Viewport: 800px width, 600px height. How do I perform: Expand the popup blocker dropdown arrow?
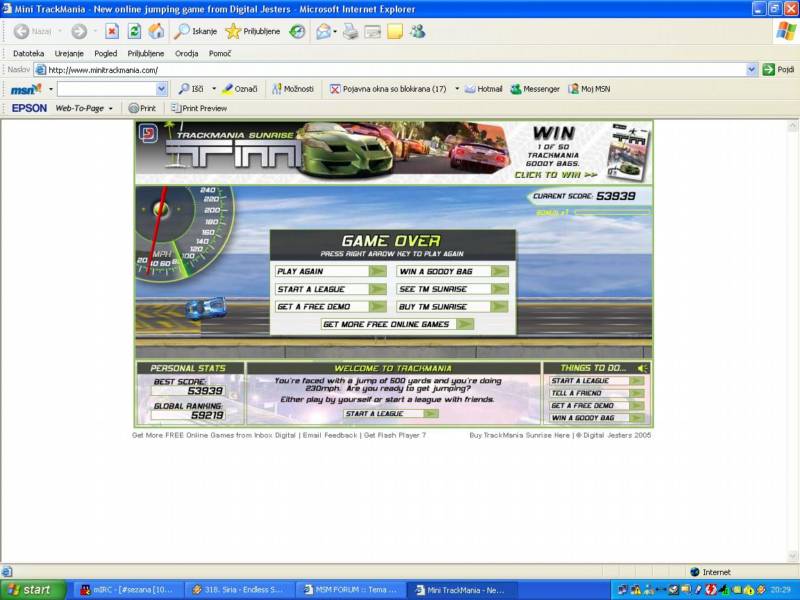click(457, 89)
